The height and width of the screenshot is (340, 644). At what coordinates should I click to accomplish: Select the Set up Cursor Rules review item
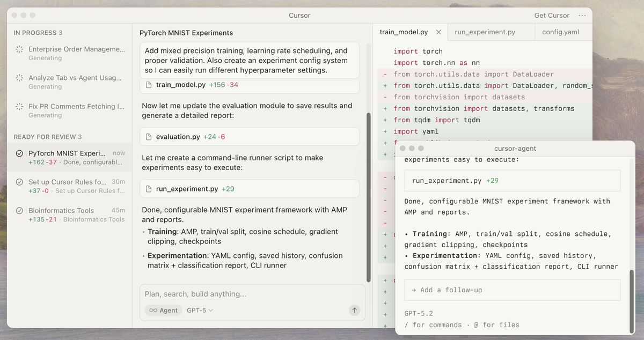[70, 186]
